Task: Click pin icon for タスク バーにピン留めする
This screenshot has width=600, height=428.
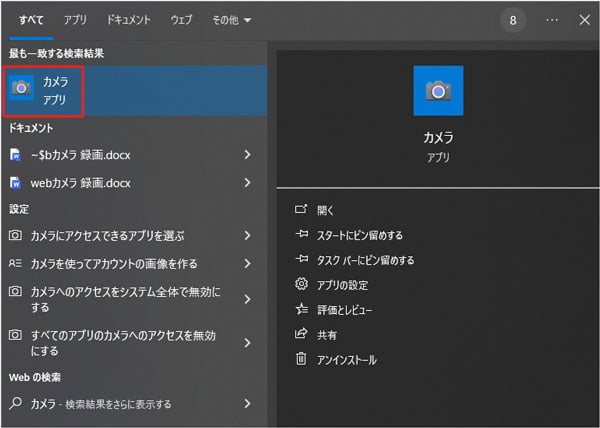Action: click(x=302, y=259)
